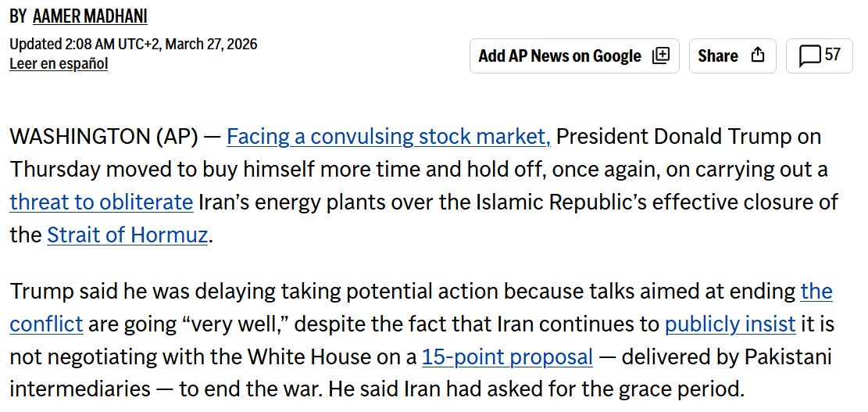Click the Updated March 27, 2026 timestamp

click(x=134, y=44)
